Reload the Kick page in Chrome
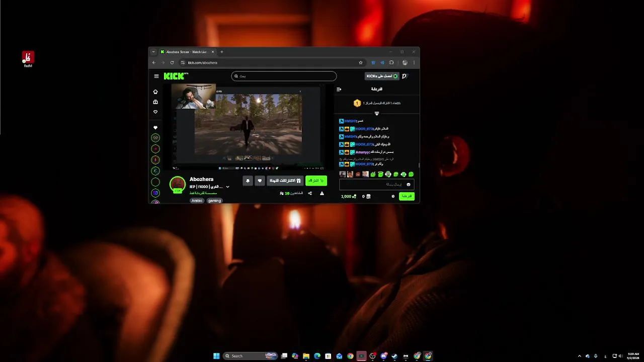 point(172,63)
